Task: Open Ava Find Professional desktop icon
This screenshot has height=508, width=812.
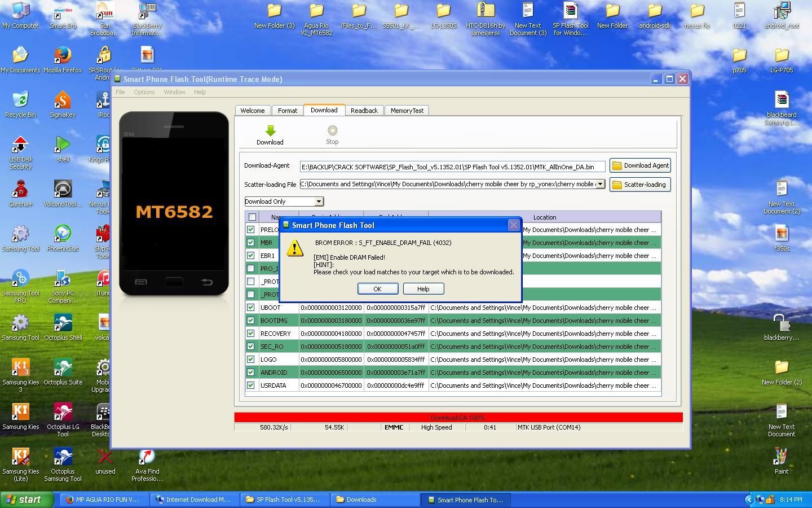Action: (x=147, y=465)
